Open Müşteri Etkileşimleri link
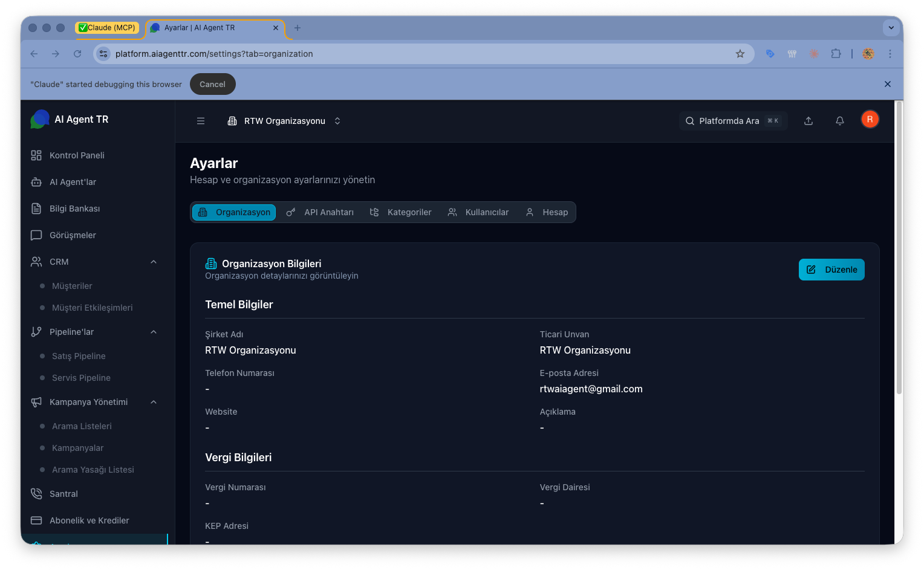924x570 pixels. (92, 308)
